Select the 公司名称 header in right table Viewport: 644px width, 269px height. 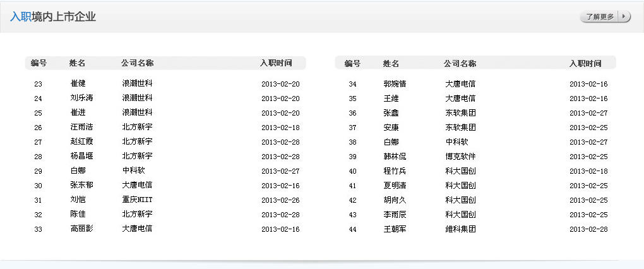point(460,63)
